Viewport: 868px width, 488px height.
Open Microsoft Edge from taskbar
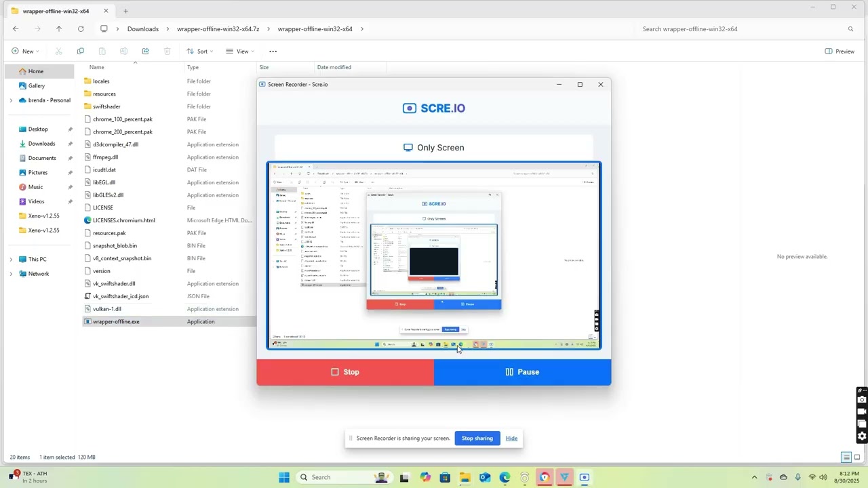[505, 477]
